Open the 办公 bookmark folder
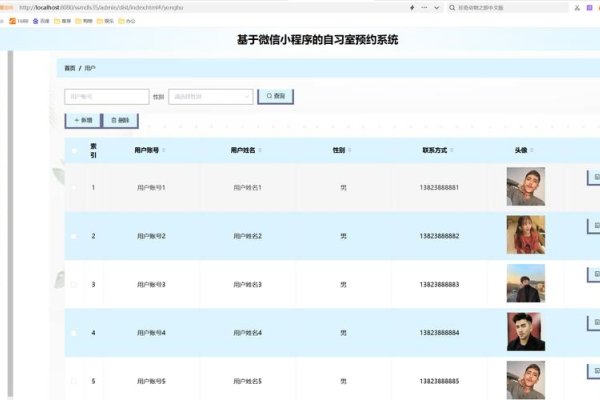 pyautogui.click(x=127, y=21)
